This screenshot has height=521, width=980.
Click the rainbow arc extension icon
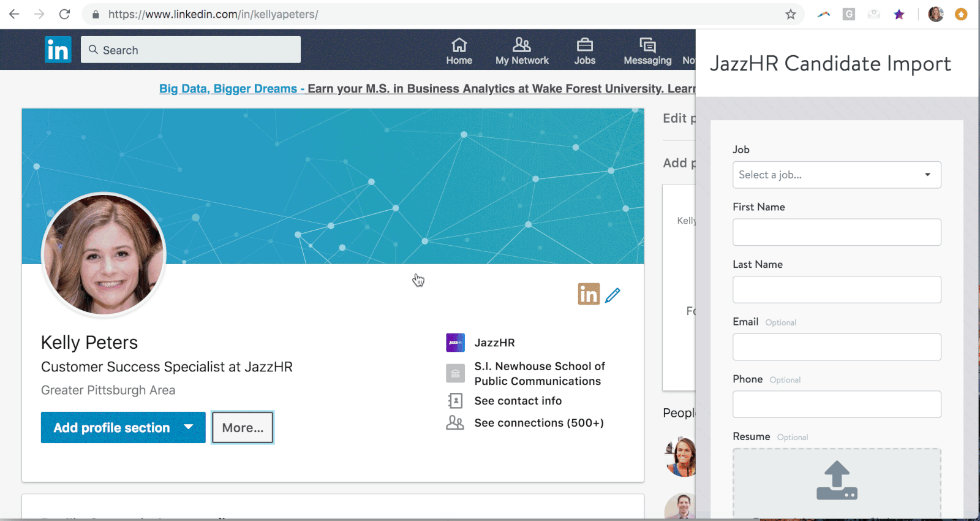point(824,14)
